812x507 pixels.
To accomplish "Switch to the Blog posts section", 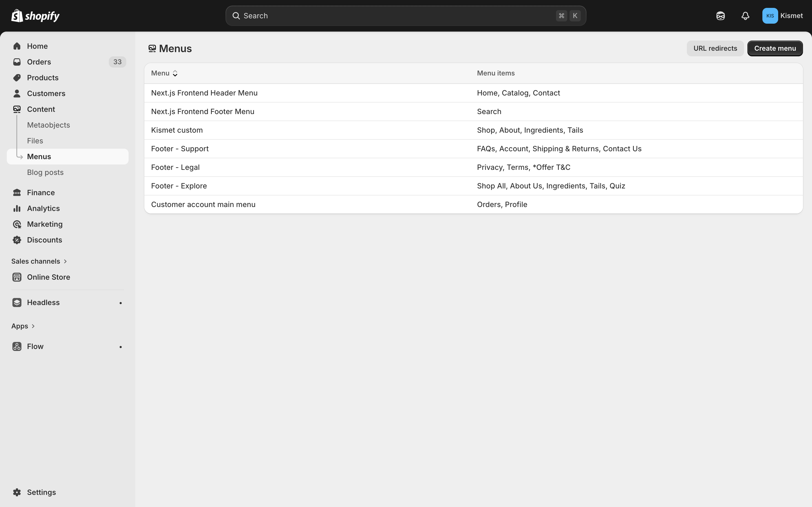I will (45, 172).
